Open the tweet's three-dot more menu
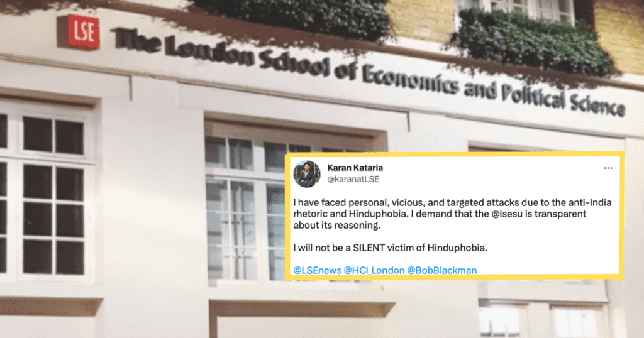The width and height of the screenshot is (644, 338). 608,169
